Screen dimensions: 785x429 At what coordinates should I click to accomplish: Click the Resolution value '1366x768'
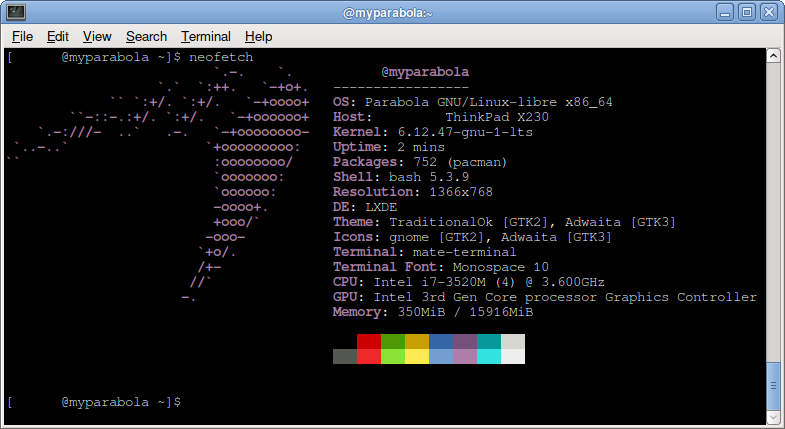pos(461,192)
